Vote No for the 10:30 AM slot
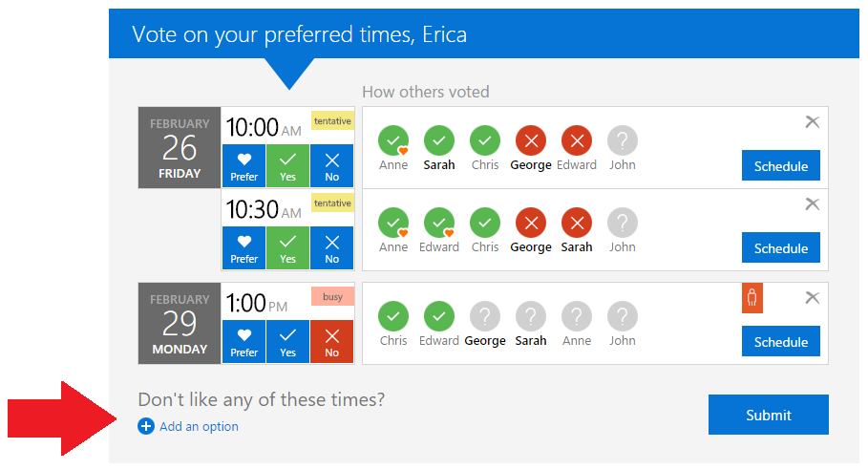Viewport: 868px width, 470px height. coord(332,247)
